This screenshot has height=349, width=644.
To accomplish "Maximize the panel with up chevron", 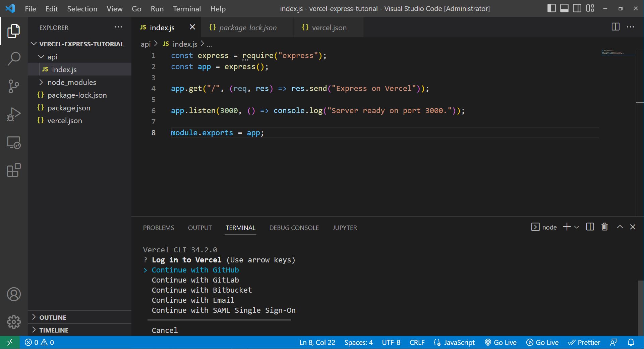I will pos(620,227).
